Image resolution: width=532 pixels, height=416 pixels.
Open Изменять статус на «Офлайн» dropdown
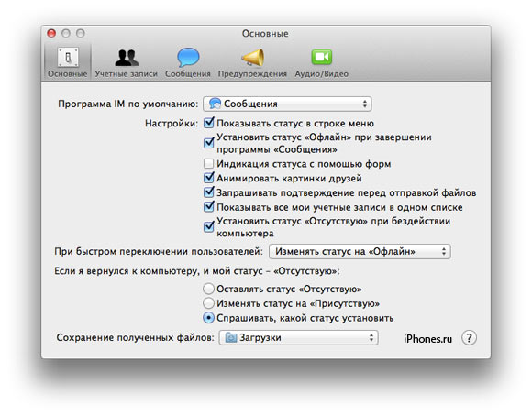coord(360,252)
